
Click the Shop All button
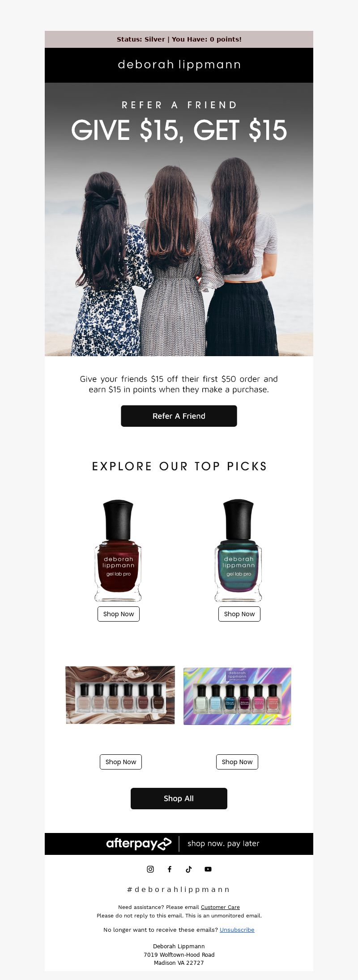pos(179,798)
